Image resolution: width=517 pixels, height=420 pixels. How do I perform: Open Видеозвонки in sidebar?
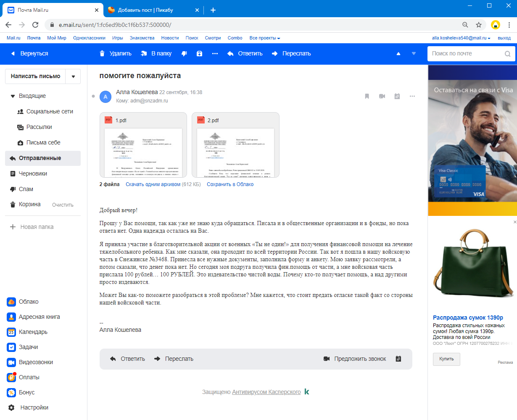coord(30,362)
